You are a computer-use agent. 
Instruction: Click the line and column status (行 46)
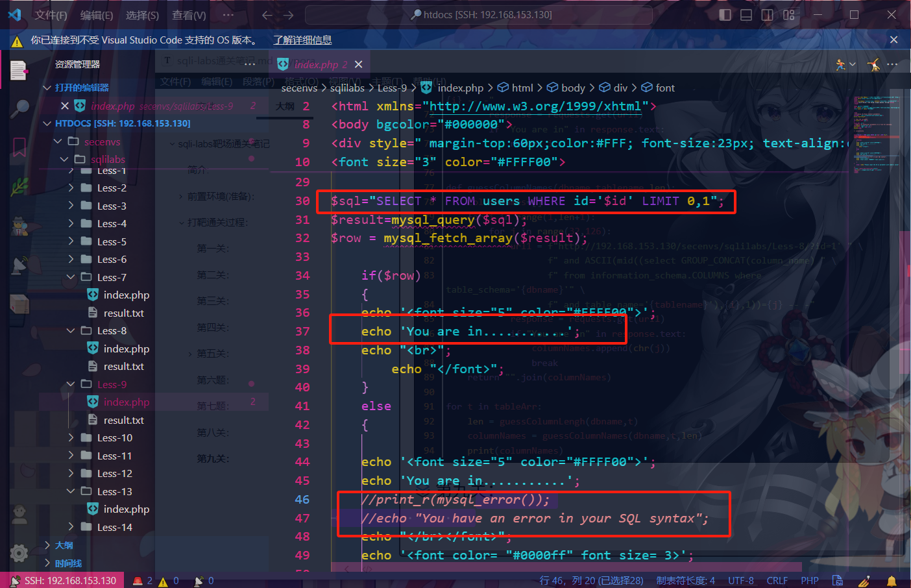591,580
